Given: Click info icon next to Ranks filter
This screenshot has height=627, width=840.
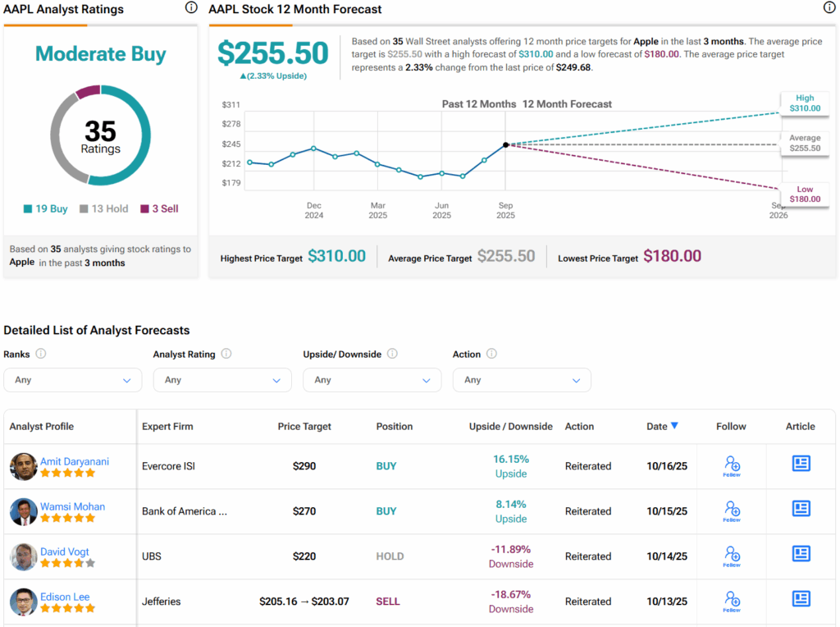Looking at the screenshot, I should pyautogui.click(x=41, y=354).
